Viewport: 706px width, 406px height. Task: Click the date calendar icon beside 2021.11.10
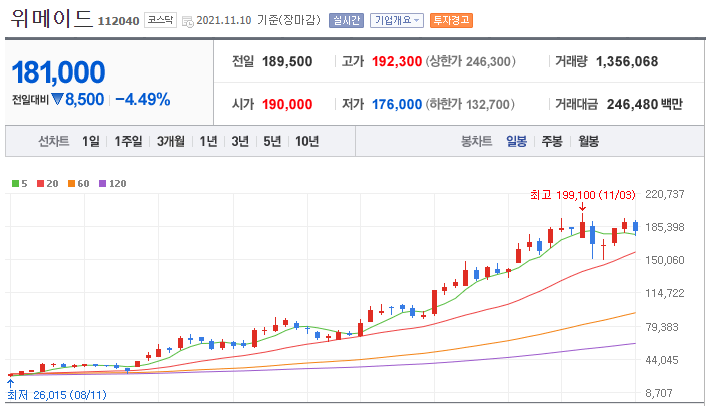[x=187, y=21]
